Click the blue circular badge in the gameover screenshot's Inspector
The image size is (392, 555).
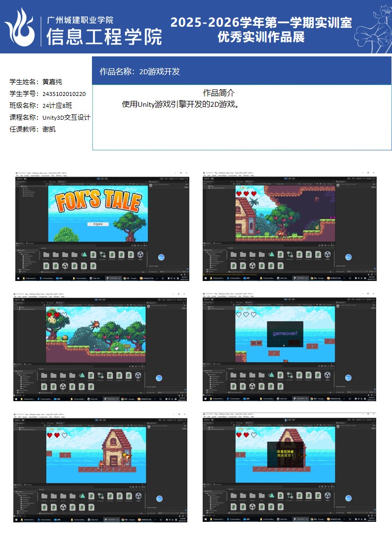348,377
